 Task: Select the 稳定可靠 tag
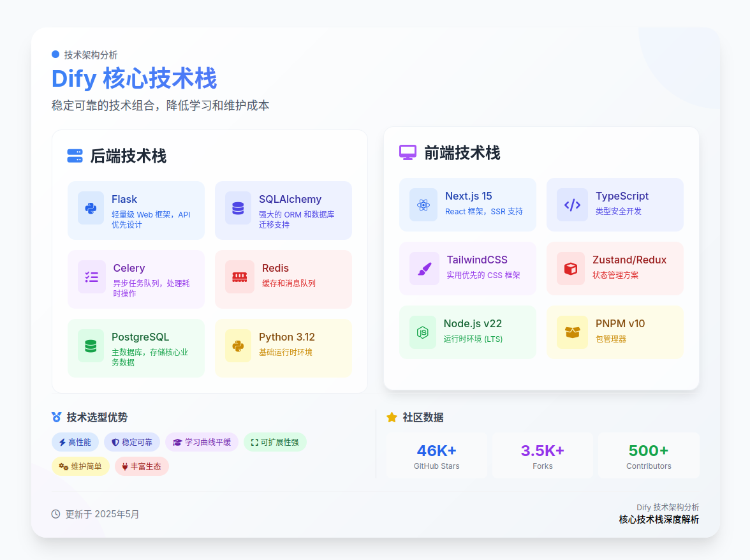click(x=132, y=443)
